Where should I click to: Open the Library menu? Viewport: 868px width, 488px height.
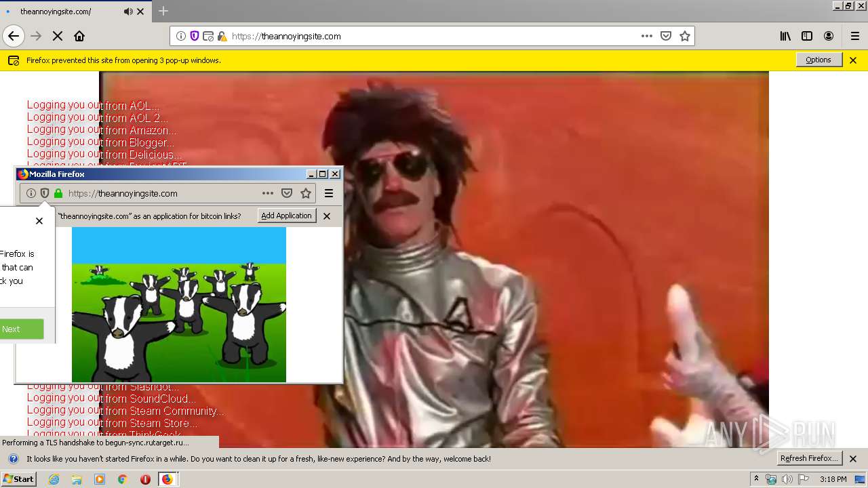785,36
